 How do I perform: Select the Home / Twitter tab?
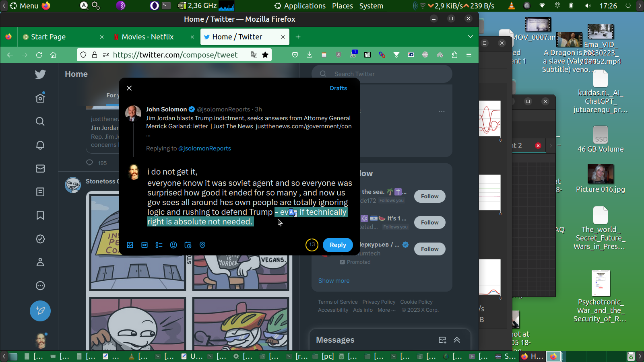pos(245,37)
